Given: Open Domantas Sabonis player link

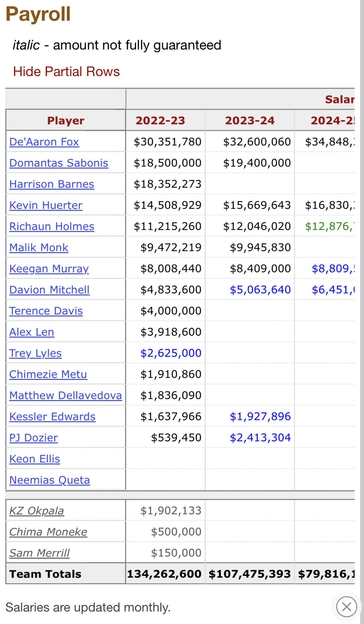Looking at the screenshot, I should tap(59, 163).
